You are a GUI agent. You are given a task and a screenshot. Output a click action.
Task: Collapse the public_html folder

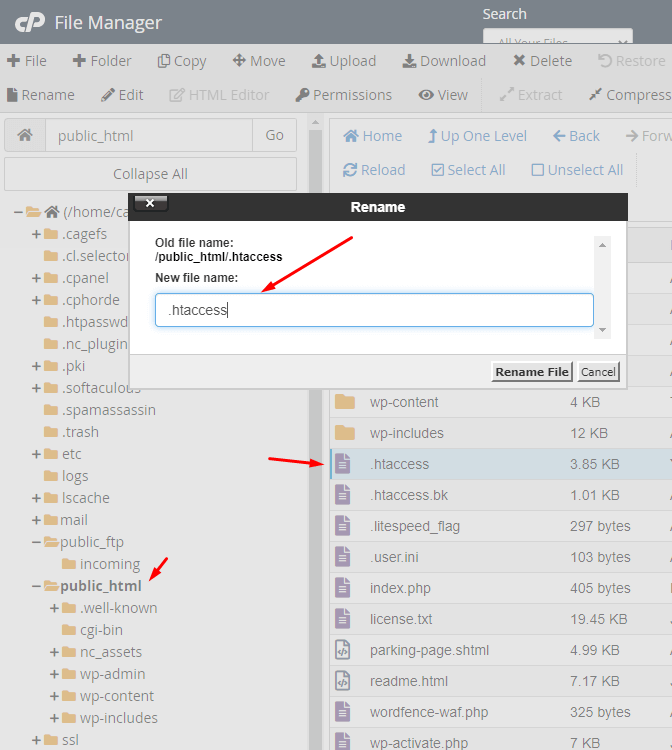coord(36,586)
